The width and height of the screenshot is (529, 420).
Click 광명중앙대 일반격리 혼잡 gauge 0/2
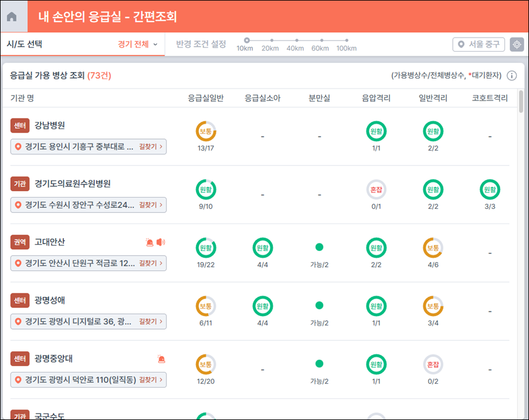click(433, 365)
